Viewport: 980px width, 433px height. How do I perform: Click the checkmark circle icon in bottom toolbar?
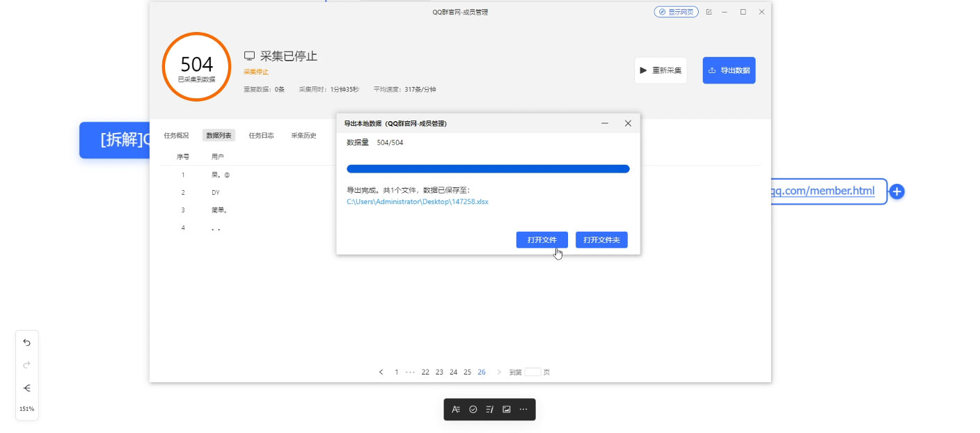pyautogui.click(x=473, y=409)
